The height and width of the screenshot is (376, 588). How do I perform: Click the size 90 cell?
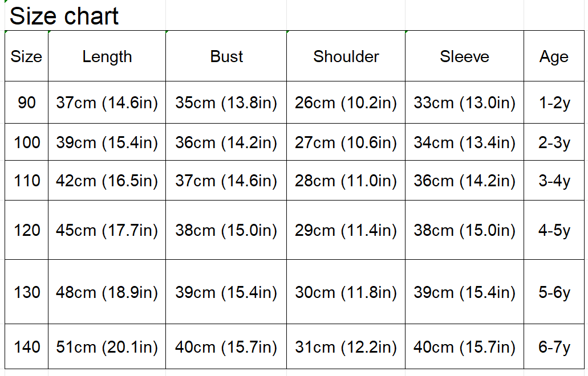tap(26, 103)
